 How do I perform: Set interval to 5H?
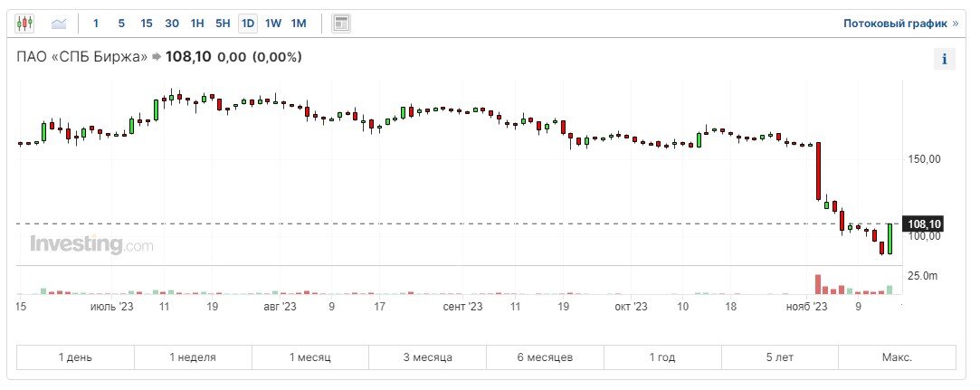[223, 24]
